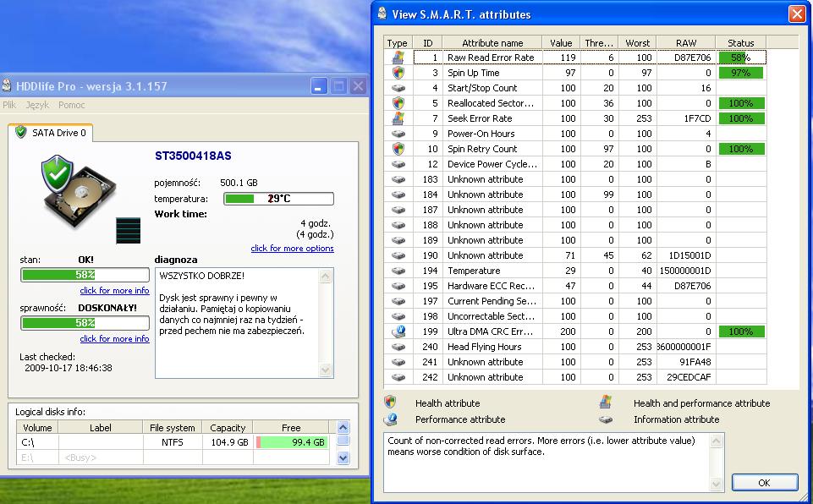The image size is (813, 504).
Task: Click the drive icon for Uncorrectable Sector row
Action: click(x=398, y=316)
